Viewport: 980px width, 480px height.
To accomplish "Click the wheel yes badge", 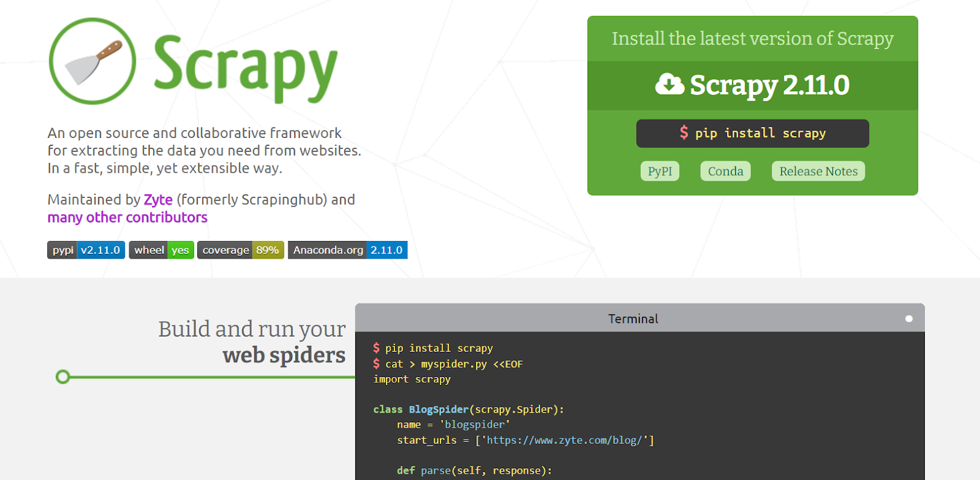I will point(162,250).
